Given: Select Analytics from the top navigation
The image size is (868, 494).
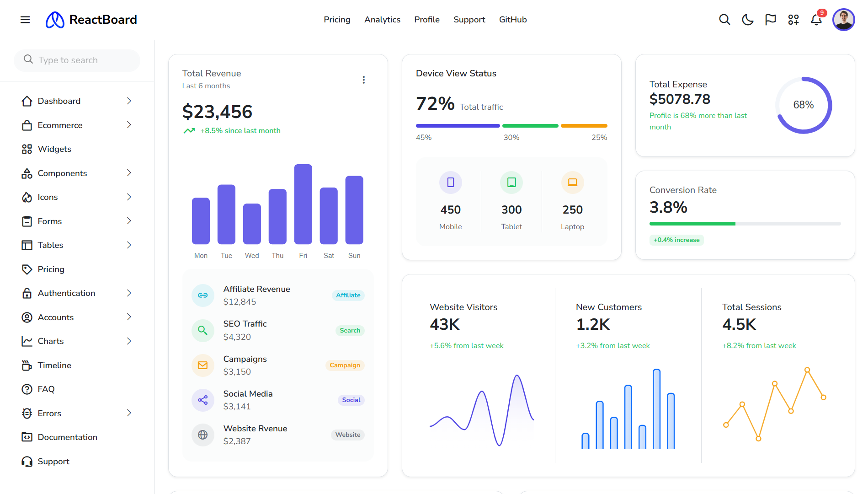Looking at the screenshot, I should coord(382,20).
